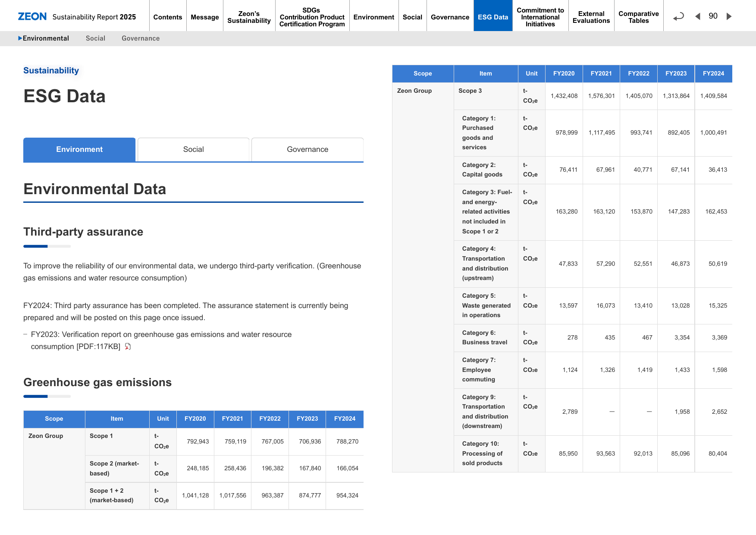
Task: Open Commitment to International Initiatives
Action: [x=540, y=17]
